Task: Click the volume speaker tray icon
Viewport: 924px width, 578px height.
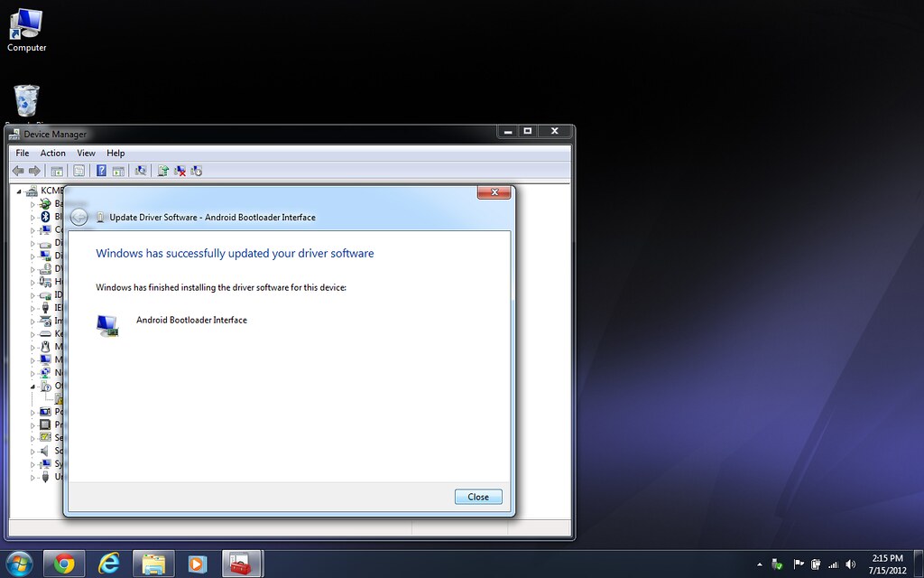Action: [850, 564]
